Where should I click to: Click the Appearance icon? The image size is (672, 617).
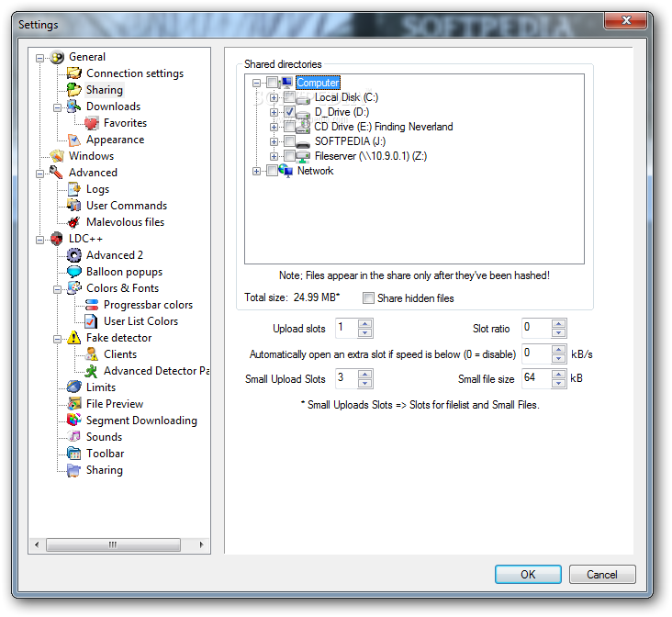[74, 140]
